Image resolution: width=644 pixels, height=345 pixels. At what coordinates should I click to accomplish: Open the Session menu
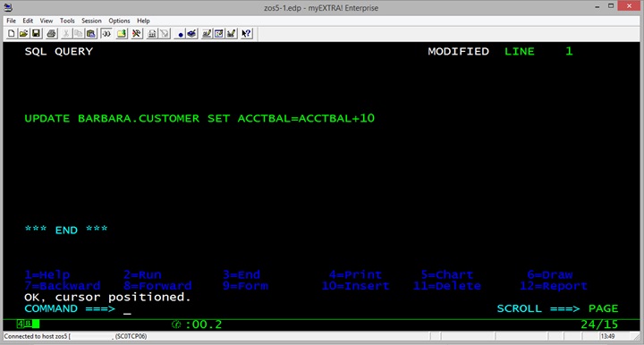91,21
